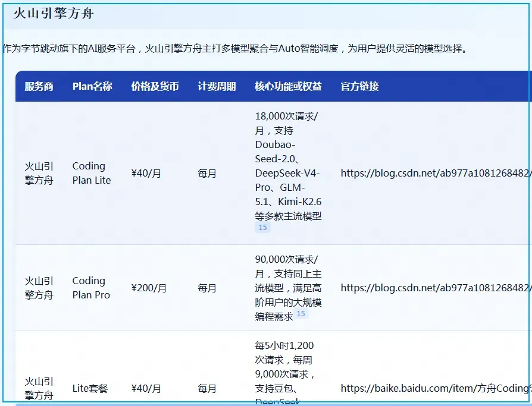The width and height of the screenshot is (532, 406).
Task: Open the blog.csdn.net link in Coding Plan Lite row
Action: tap(436, 173)
